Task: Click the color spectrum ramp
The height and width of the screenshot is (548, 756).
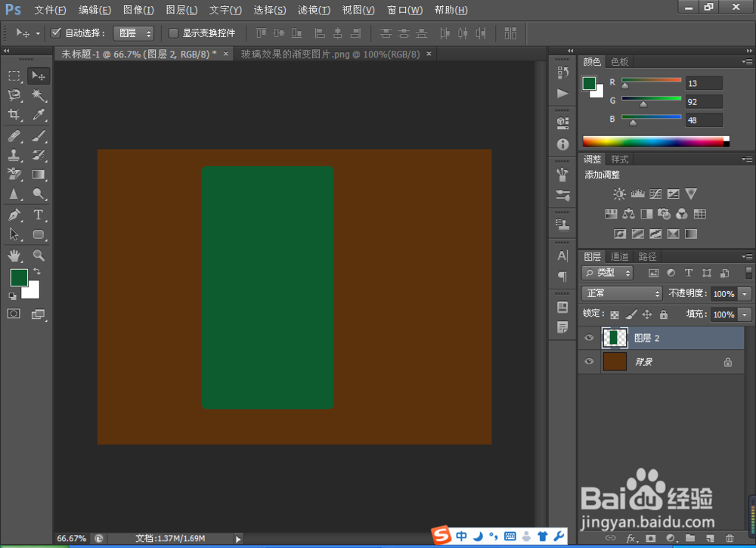Action: [x=655, y=141]
